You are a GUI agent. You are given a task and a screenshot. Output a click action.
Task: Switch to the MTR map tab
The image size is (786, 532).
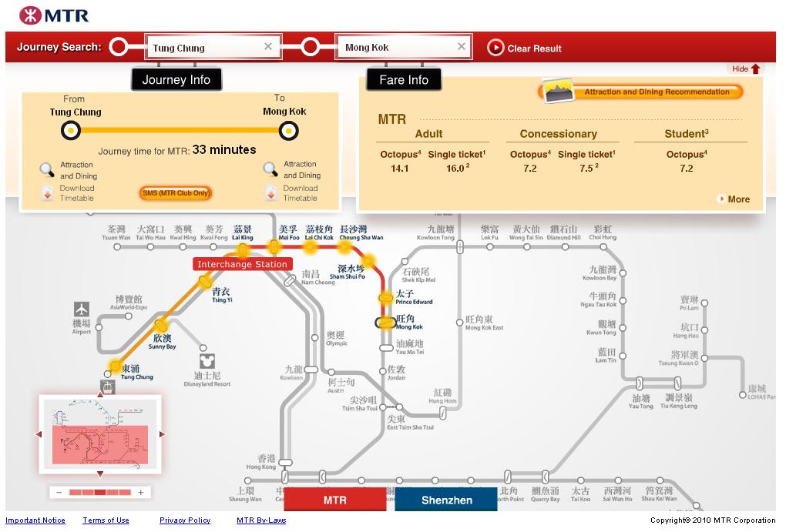click(335, 500)
